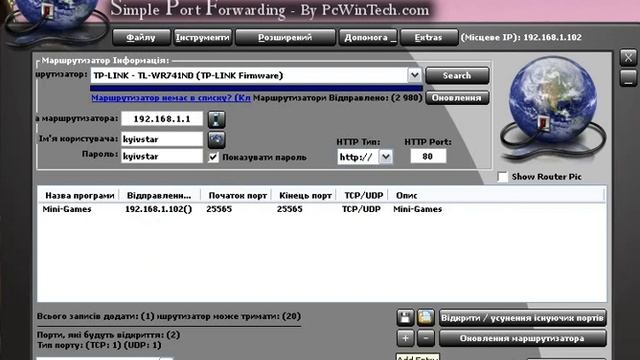The image size is (640, 360).
Task: Click the password field
Action: 162,156
